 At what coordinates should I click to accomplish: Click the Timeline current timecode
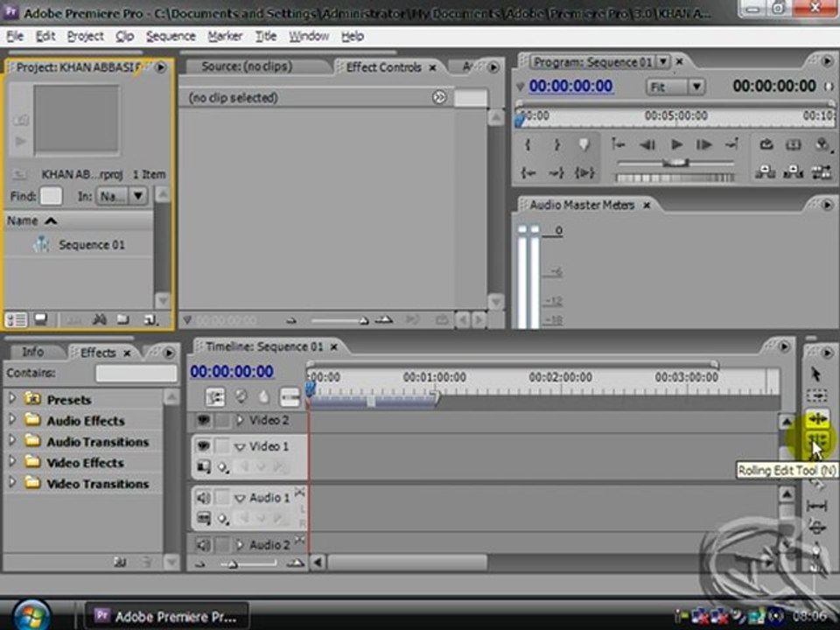click(x=232, y=371)
